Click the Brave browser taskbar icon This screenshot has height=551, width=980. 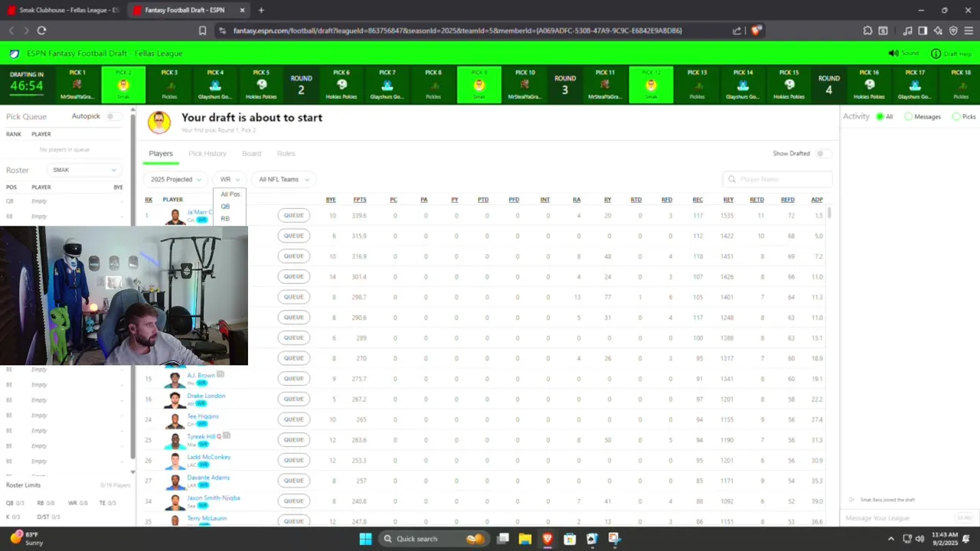[x=547, y=539]
